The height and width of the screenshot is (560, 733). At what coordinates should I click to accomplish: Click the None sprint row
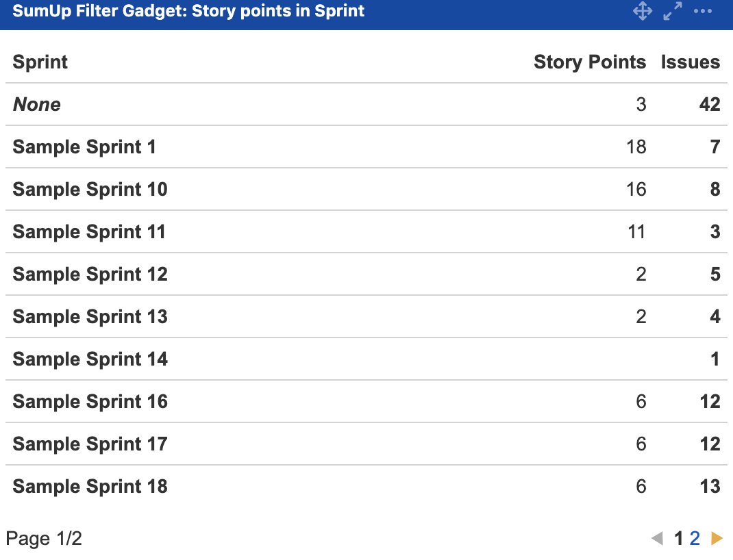click(36, 104)
